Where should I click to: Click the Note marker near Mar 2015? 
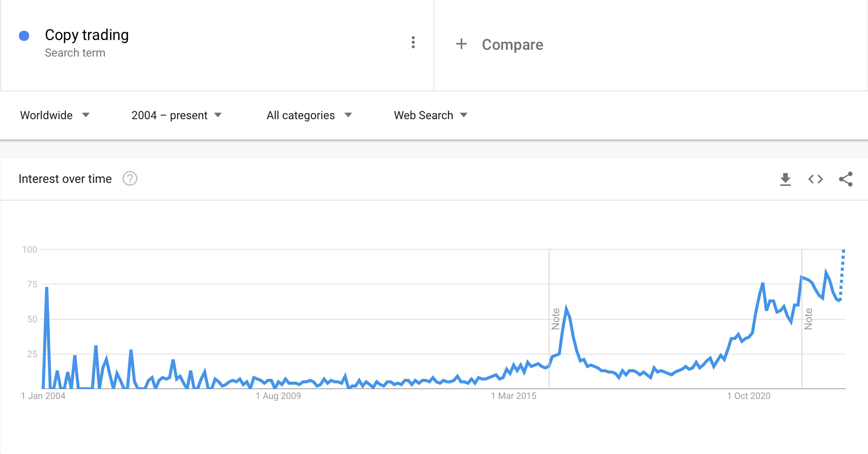click(x=556, y=319)
